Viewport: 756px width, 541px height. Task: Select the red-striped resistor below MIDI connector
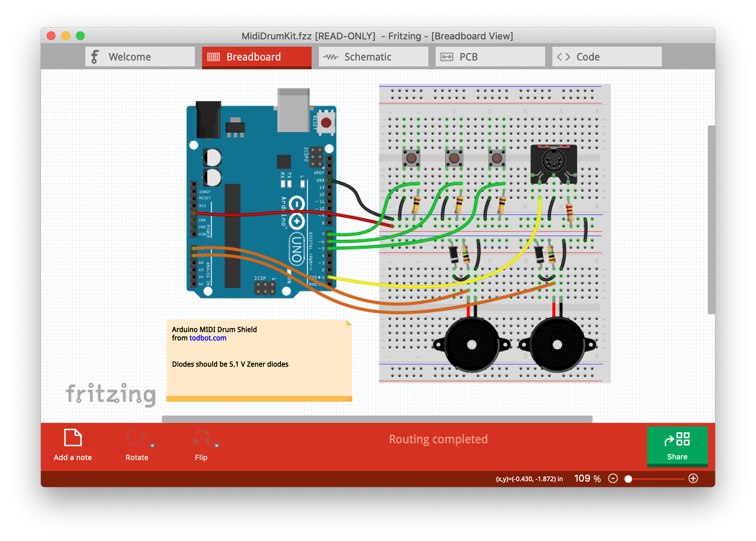pyautogui.click(x=570, y=212)
